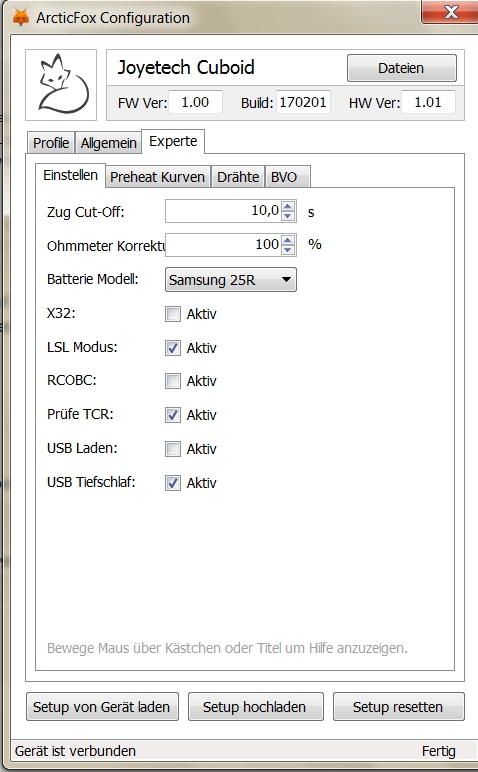Open the Drähte sub-tab
Image resolution: width=478 pixels, height=772 pixels.
tap(238, 177)
